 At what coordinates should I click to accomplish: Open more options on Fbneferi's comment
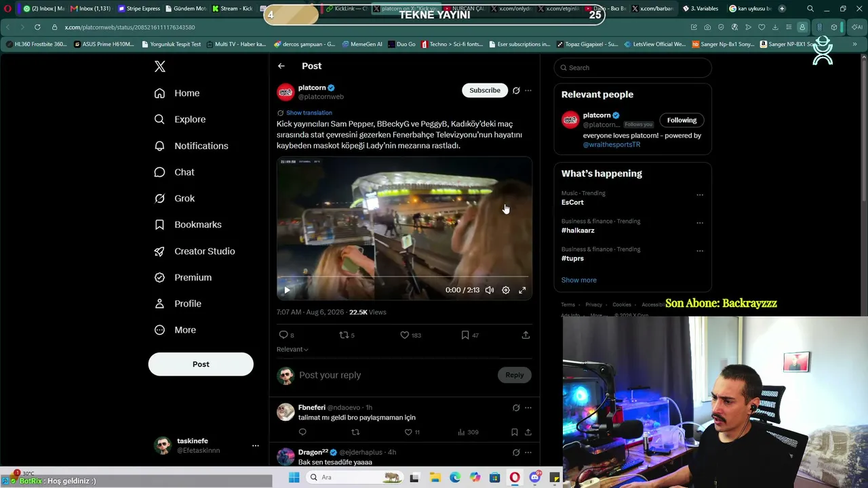coord(528,407)
